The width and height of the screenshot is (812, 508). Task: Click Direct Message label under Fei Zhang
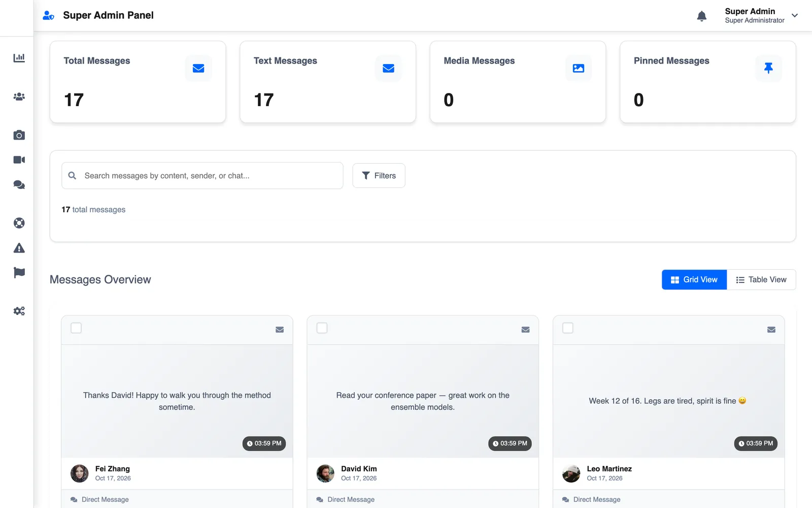(x=105, y=500)
